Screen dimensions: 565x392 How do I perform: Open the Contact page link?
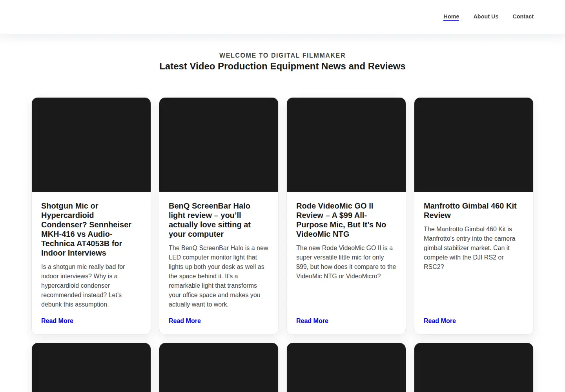pyautogui.click(x=523, y=16)
